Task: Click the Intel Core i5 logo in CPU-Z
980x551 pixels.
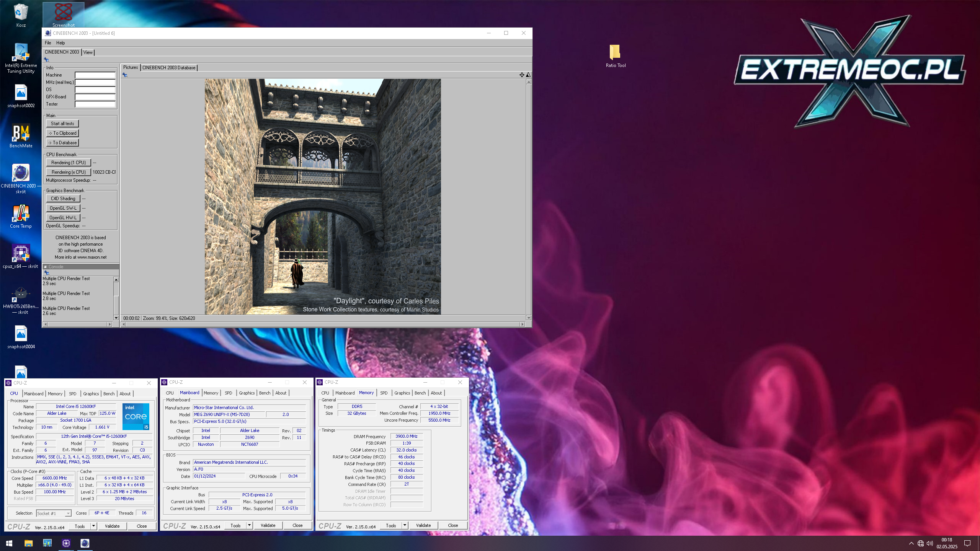Action: click(136, 417)
